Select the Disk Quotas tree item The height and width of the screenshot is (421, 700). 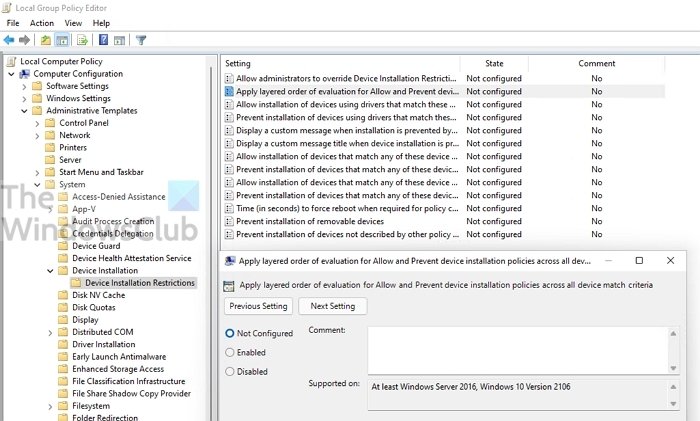[94, 308]
